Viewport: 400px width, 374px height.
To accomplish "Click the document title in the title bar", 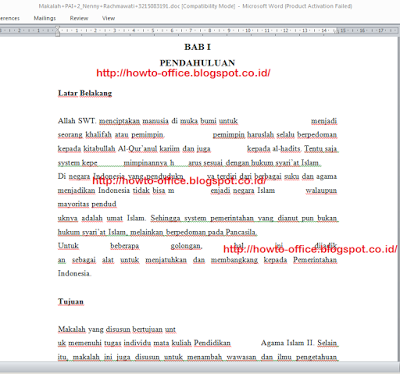I will point(195,6).
